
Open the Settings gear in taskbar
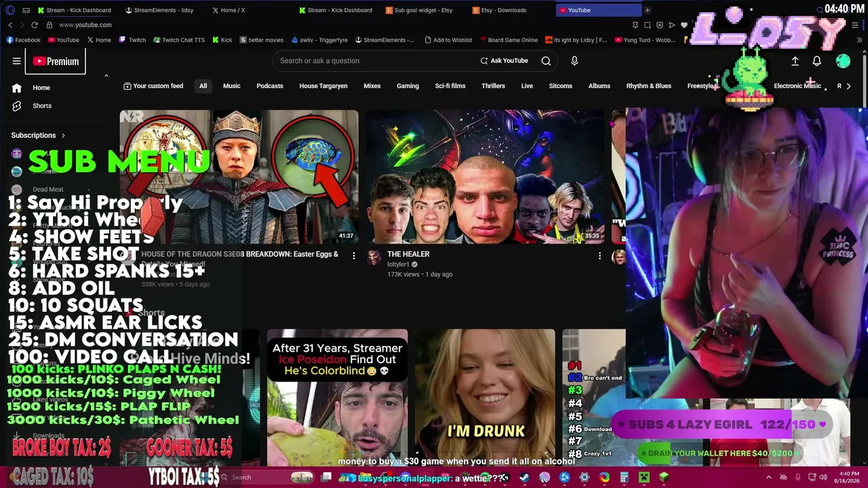coord(585,477)
